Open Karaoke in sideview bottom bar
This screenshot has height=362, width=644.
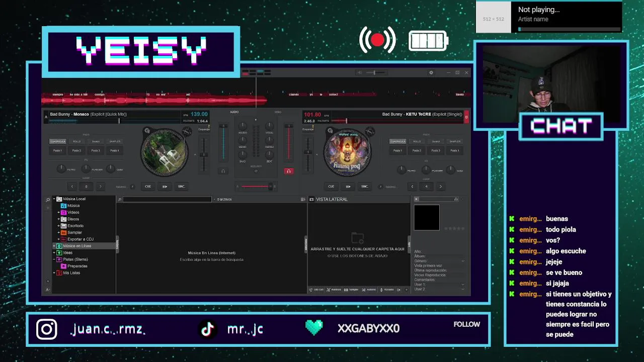click(x=387, y=290)
